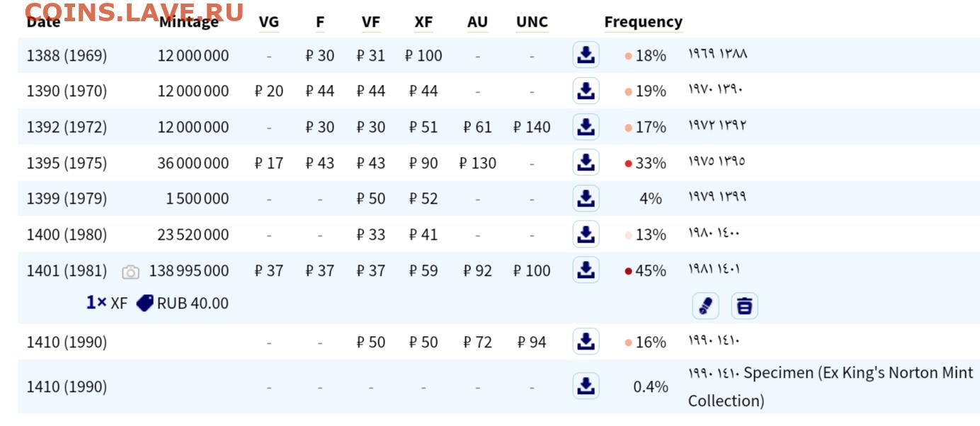The width and height of the screenshot is (980, 426).
Task: Click add-to-collection icon for 1390 (1970) row
Action: tap(586, 91)
